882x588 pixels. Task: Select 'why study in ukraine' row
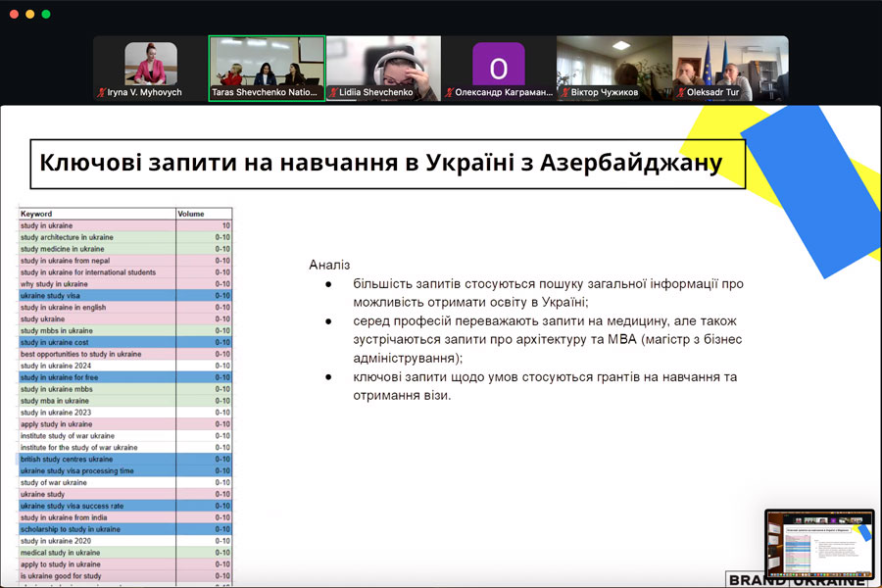tap(124, 284)
